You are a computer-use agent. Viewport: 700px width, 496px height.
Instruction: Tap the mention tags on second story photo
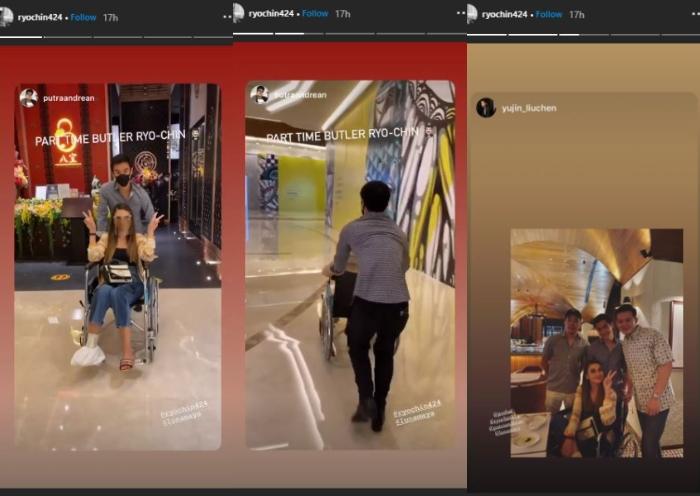click(x=416, y=412)
